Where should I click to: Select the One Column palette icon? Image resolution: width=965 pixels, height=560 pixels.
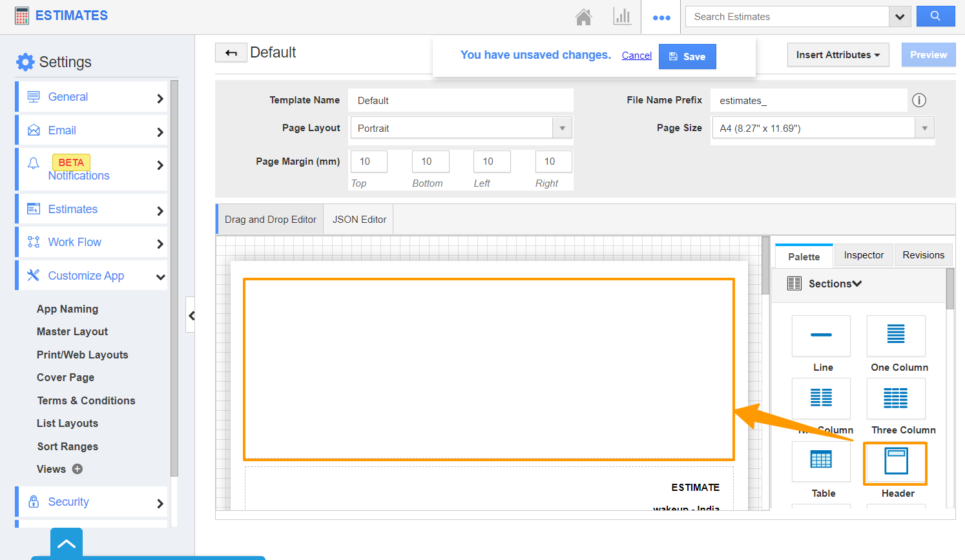pos(896,335)
